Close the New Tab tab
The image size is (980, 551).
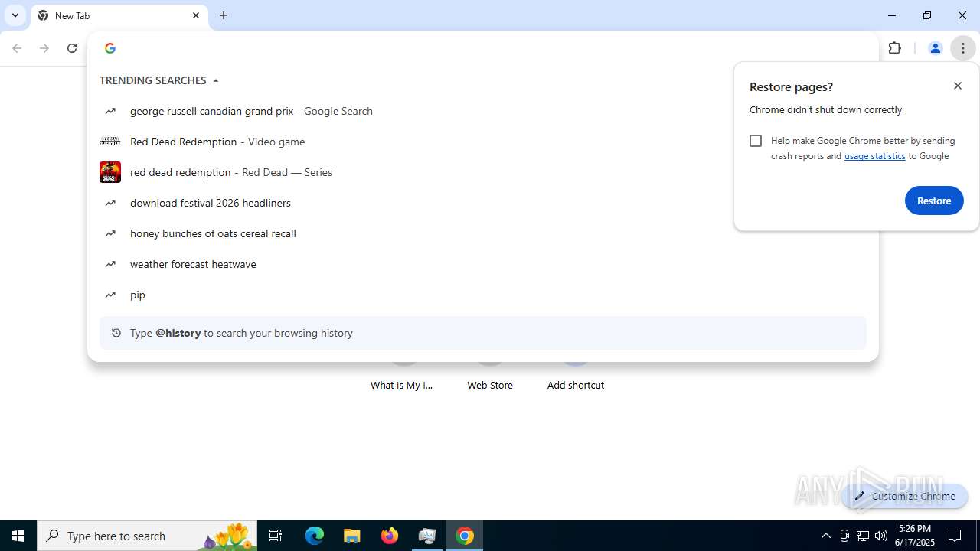tap(196, 15)
